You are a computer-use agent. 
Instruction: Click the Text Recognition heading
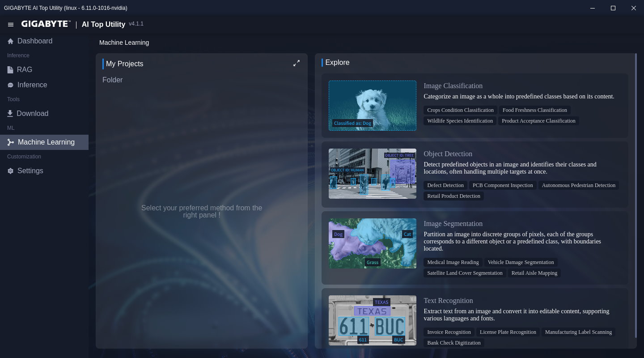[x=448, y=301]
